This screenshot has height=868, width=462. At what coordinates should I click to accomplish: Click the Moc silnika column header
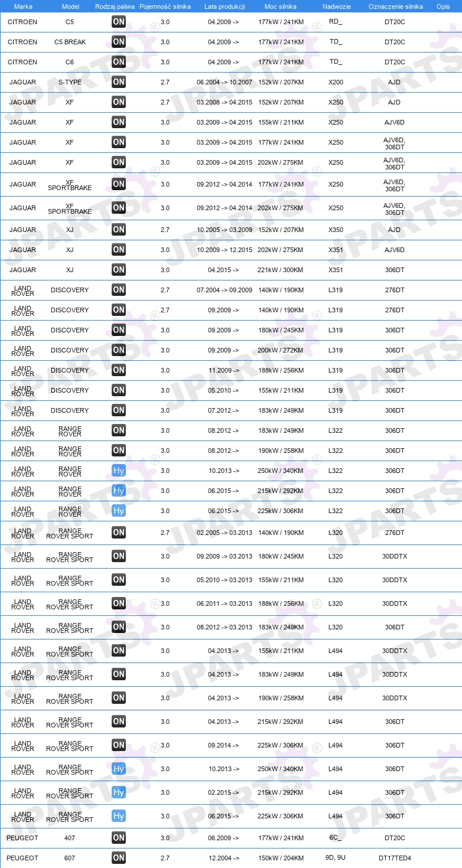[281, 6]
